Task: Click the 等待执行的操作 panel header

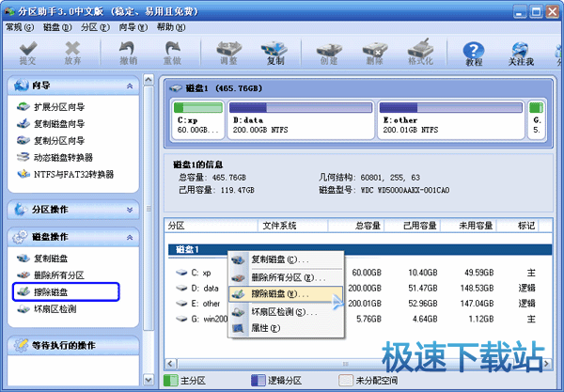Action: tap(73, 346)
